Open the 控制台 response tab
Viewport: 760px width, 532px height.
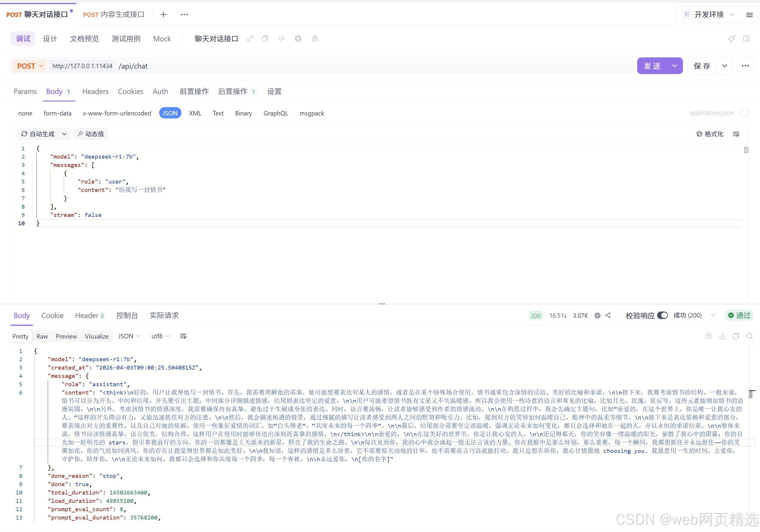[127, 315]
